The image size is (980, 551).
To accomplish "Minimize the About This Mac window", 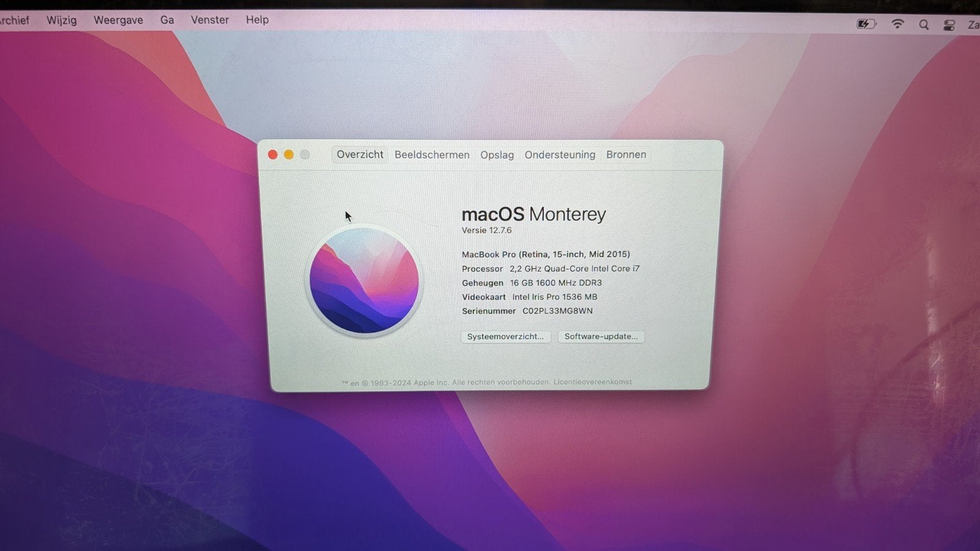I will pyautogui.click(x=289, y=155).
